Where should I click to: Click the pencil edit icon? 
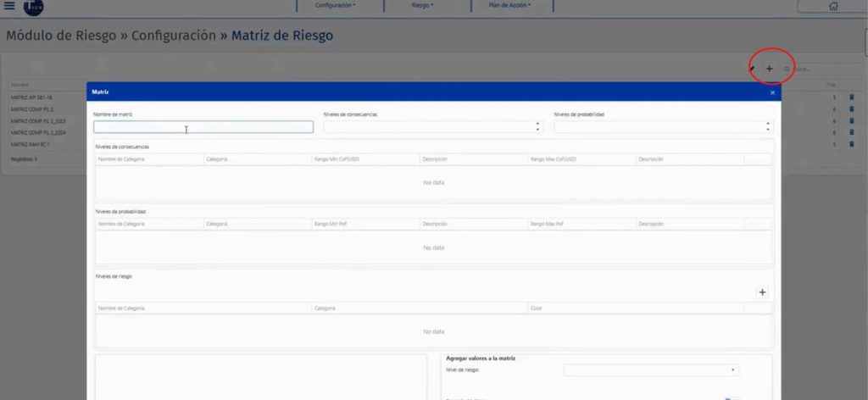752,69
